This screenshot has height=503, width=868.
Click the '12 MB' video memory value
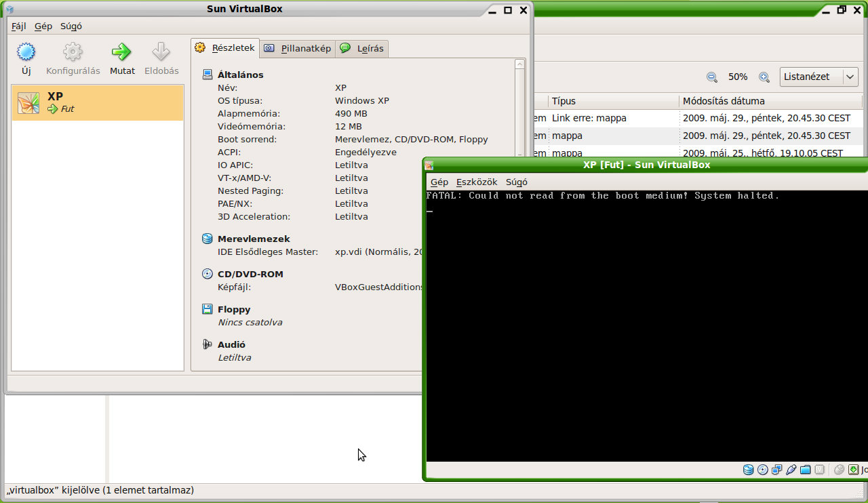click(349, 126)
